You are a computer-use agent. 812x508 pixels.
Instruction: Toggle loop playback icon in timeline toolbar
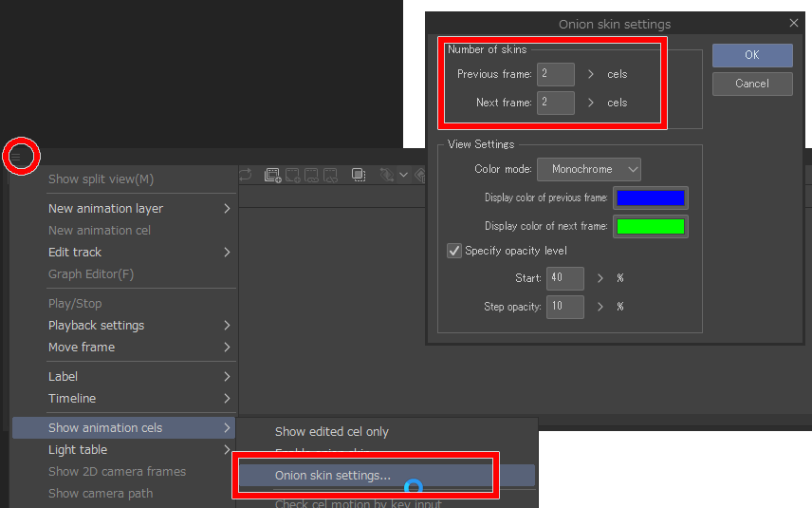(x=246, y=175)
